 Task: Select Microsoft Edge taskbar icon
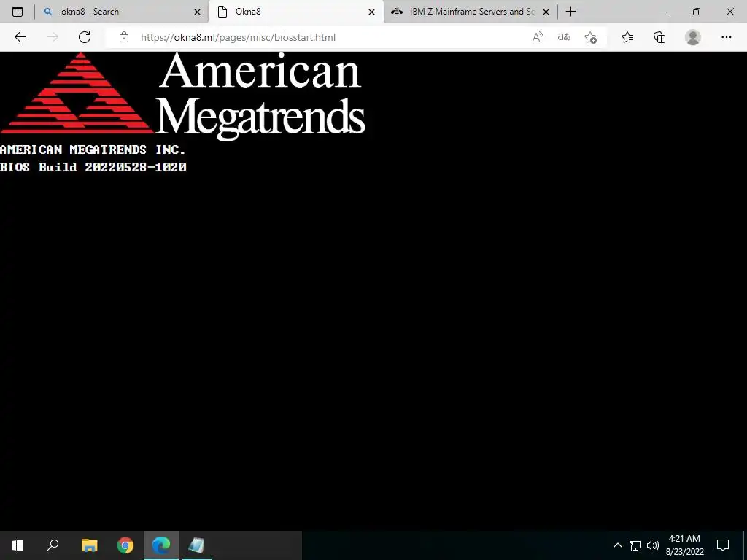161,545
